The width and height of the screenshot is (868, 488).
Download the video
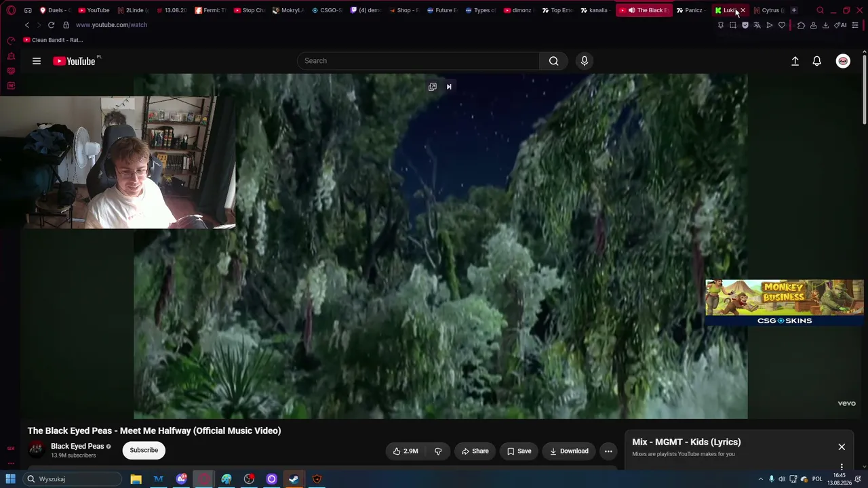[x=569, y=451]
